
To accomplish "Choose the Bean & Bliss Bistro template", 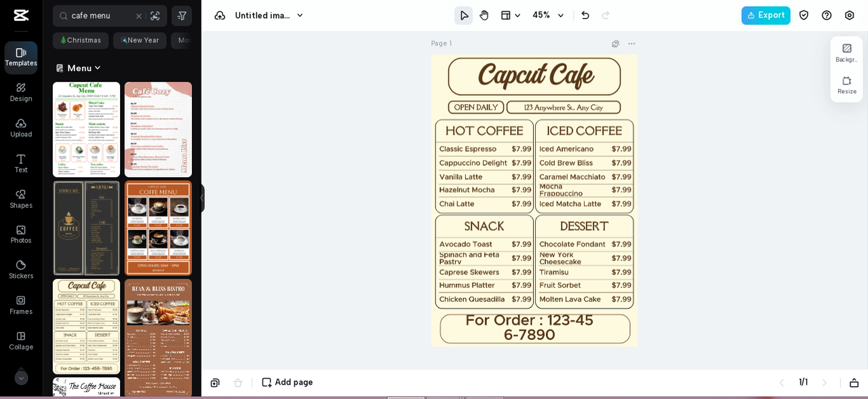I will tap(158, 337).
